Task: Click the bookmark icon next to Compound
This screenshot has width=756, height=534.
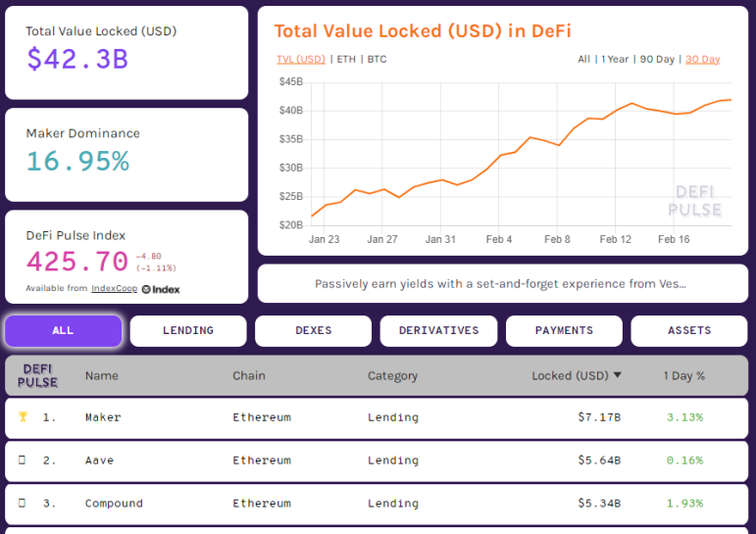Action: (x=22, y=503)
